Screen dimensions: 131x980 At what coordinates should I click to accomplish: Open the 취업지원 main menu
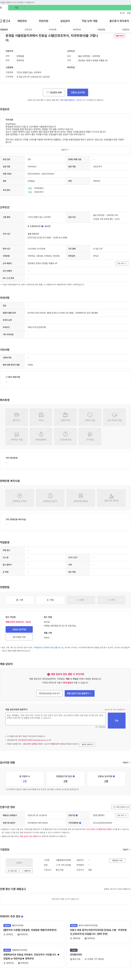pos(43,21)
